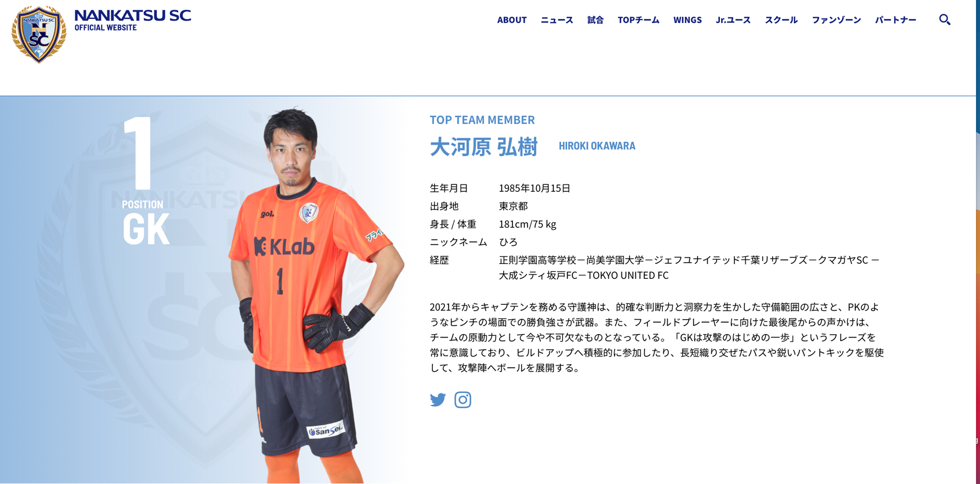
Task: Go to the 試合 page
Action: click(595, 20)
